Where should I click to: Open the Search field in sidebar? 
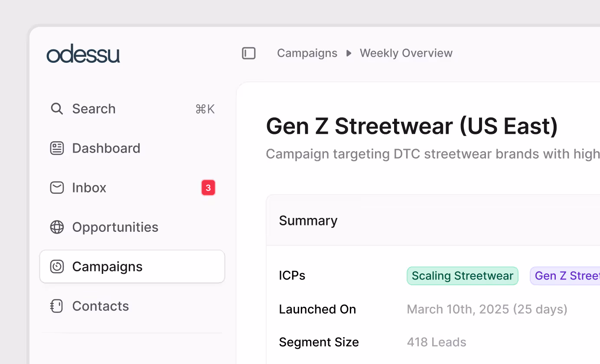tap(132, 109)
